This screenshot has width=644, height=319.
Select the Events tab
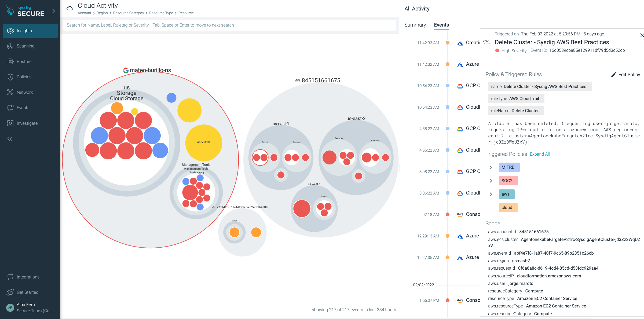point(441,25)
